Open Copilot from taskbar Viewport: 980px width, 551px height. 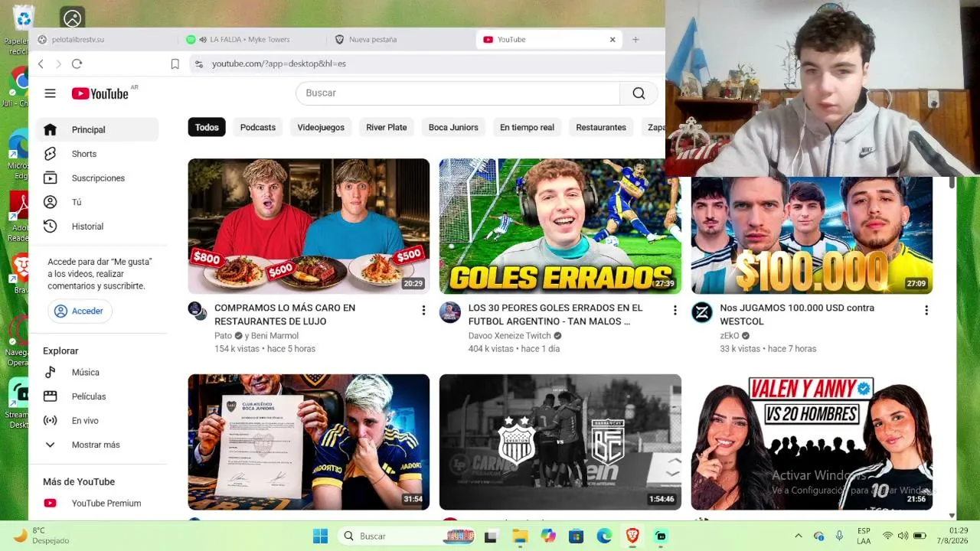[x=547, y=536]
